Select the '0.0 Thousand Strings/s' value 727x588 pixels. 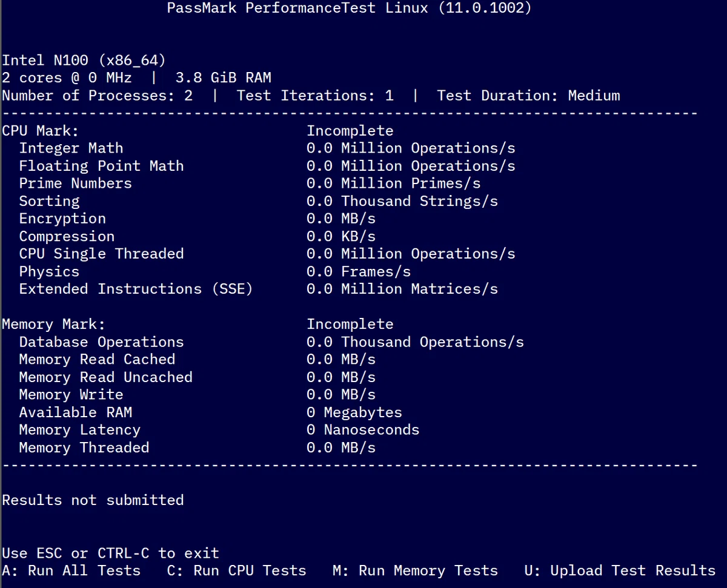tap(402, 201)
